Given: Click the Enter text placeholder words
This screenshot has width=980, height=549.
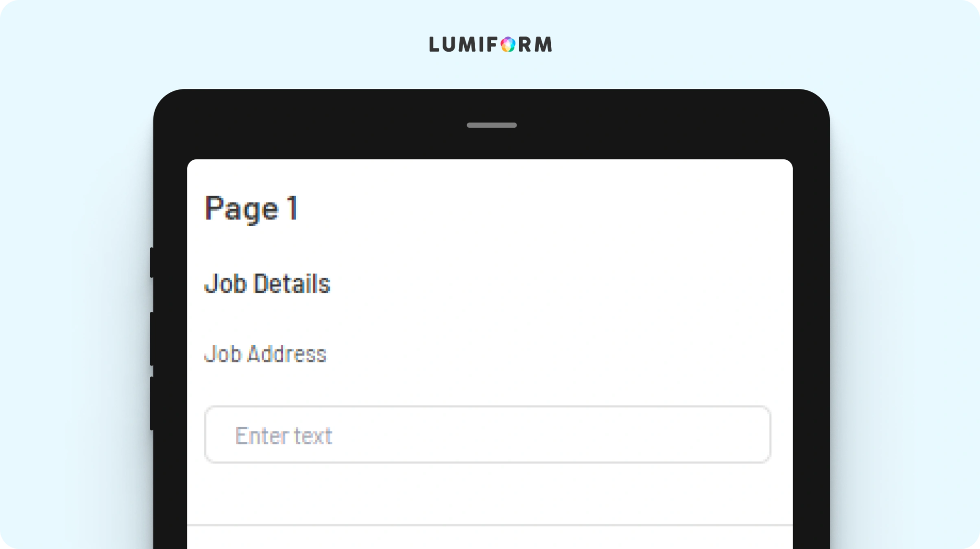Looking at the screenshot, I should (x=283, y=436).
